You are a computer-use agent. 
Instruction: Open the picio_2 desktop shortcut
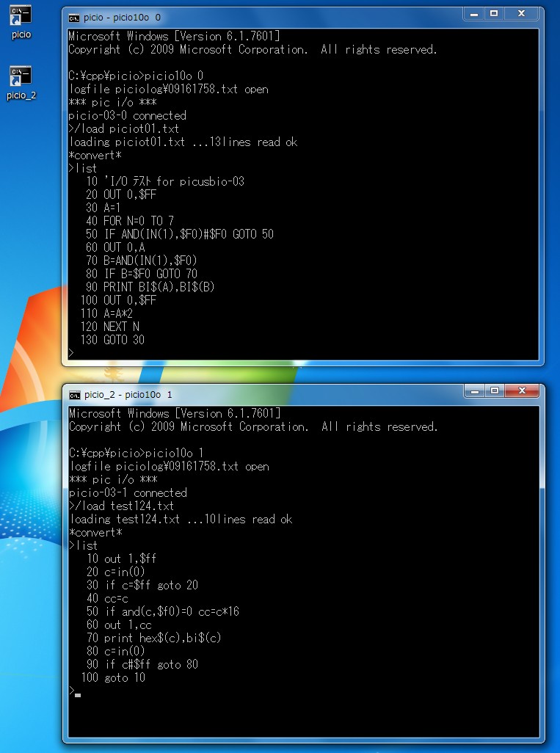pos(21,83)
